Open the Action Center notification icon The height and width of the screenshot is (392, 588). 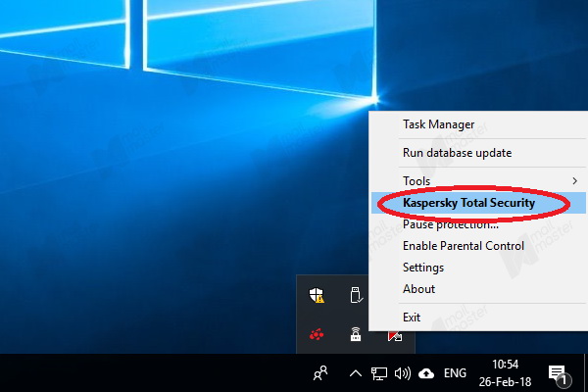[560, 375]
